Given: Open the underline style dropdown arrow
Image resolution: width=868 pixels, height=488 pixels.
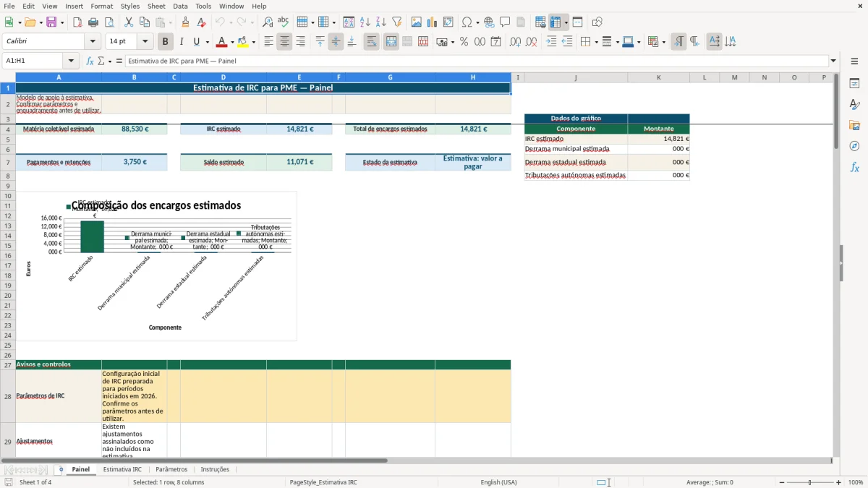Looking at the screenshot, I should 207,42.
